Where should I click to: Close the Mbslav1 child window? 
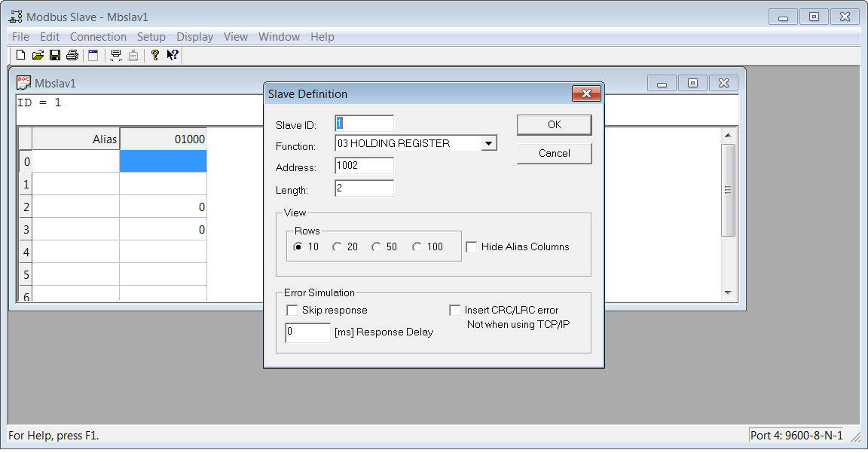click(x=723, y=83)
